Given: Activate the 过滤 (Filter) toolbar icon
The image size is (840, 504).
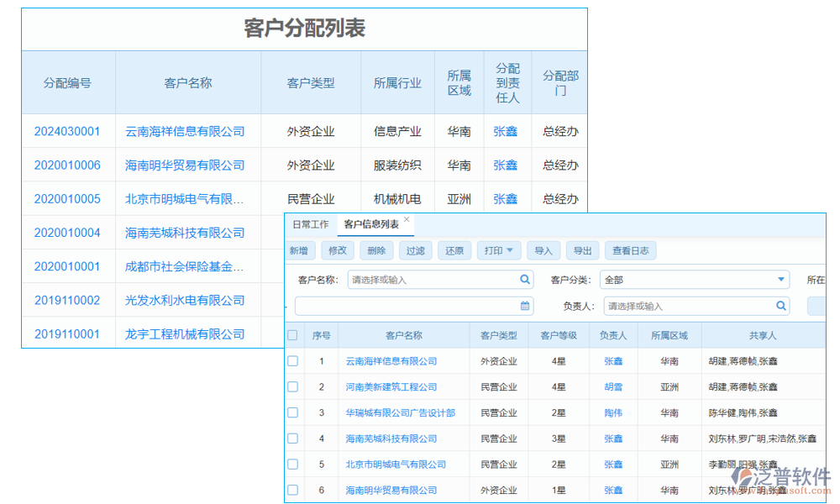Looking at the screenshot, I should coord(415,249).
